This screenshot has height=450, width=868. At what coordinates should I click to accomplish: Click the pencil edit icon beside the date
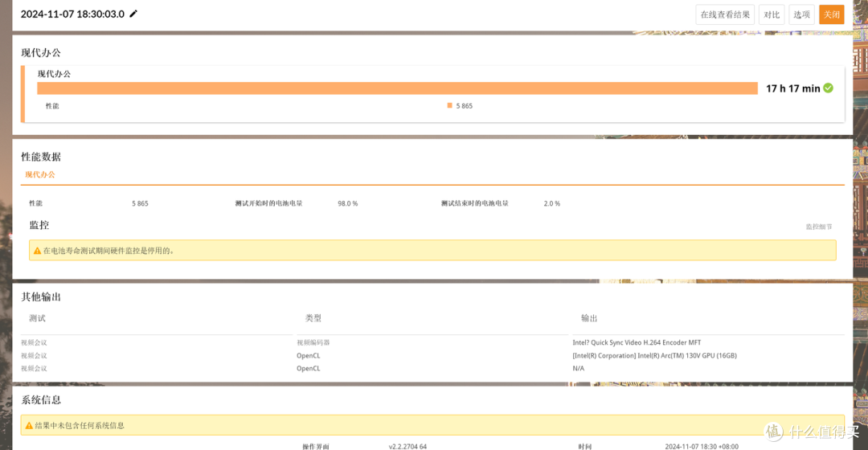133,14
